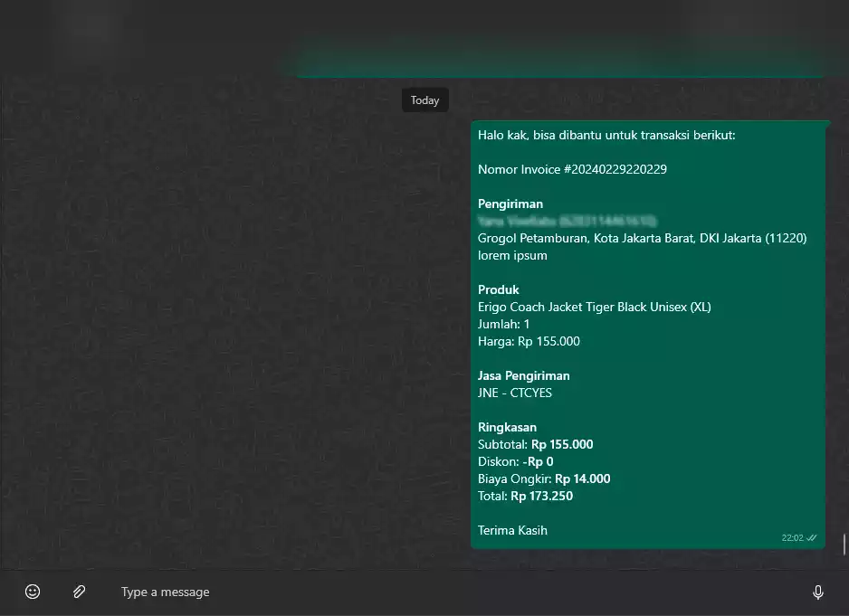The image size is (849, 616).
Task: Click the double-check read receipt icon
Action: point(812,537)
